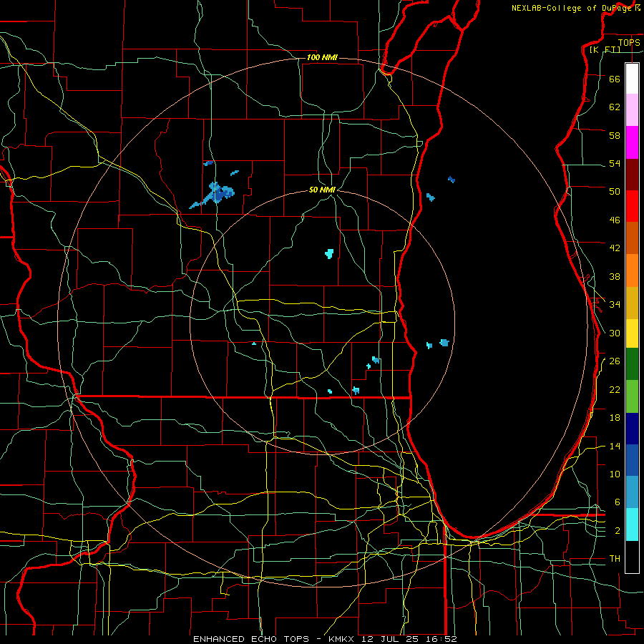Click the white swatch atop the tops legend
Image resolution: width=644 pixels, height=644 pixels.
pos(632,79)
